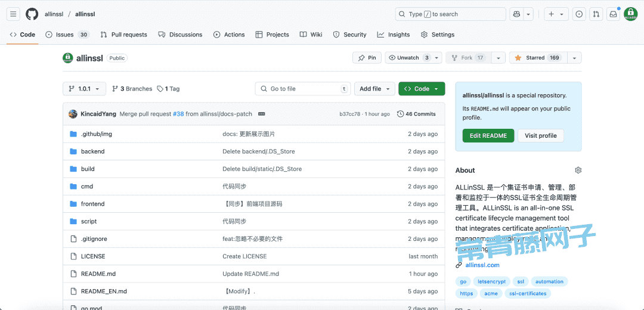Open the README.md file
Viewport: 644px width, 310px height.
pos(98,274)
